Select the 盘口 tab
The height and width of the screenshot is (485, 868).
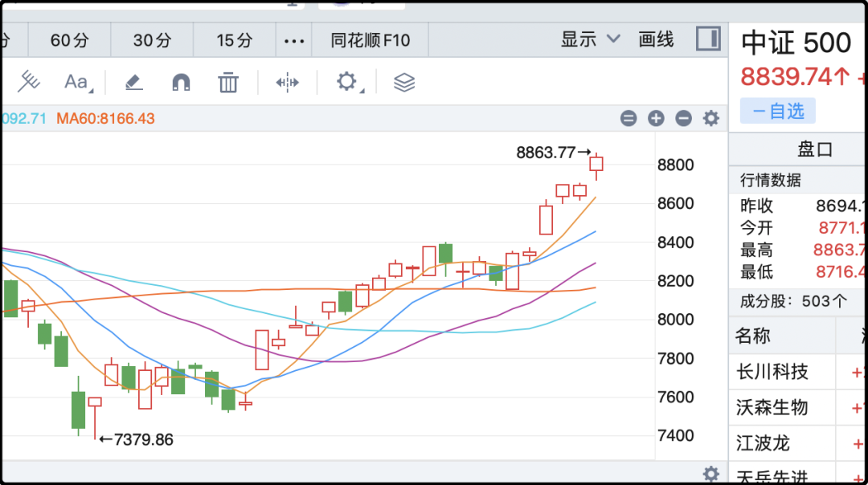(x=815, y=149)
